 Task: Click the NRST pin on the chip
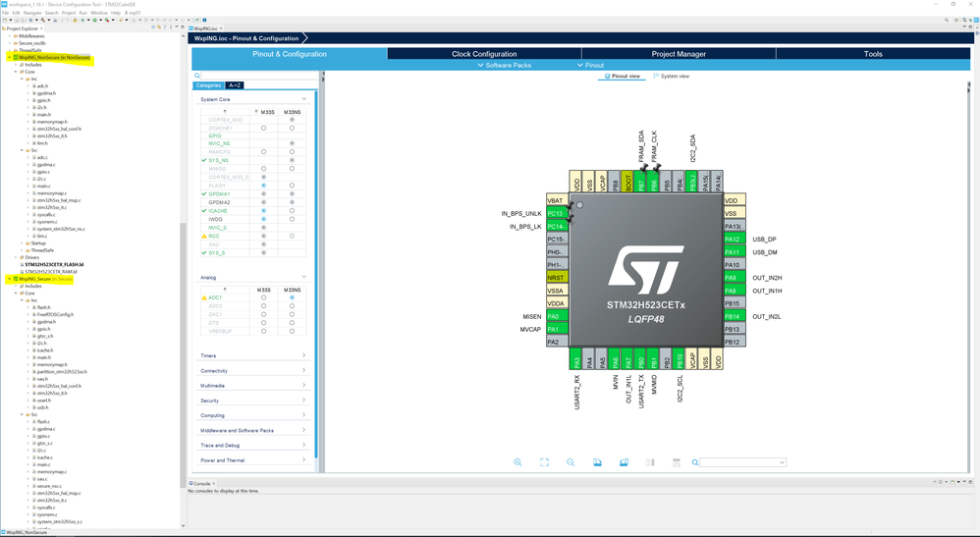[x=558, y=278]
